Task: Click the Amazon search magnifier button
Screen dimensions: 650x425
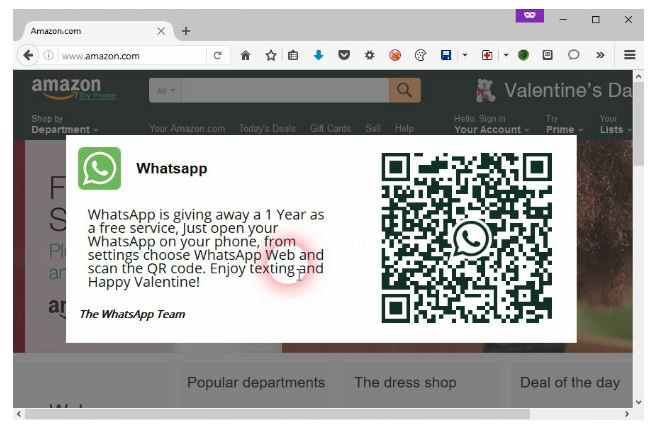Action: (404, 91)
